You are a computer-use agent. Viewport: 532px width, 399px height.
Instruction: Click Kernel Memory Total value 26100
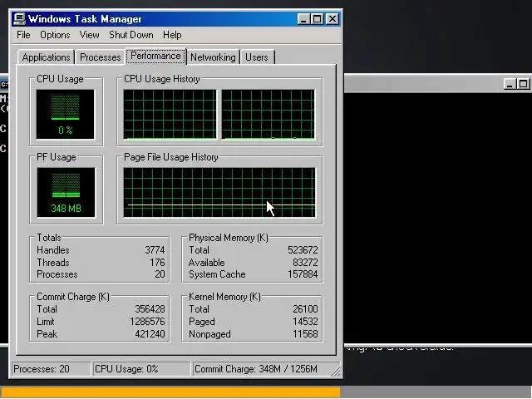pos(305,309)
